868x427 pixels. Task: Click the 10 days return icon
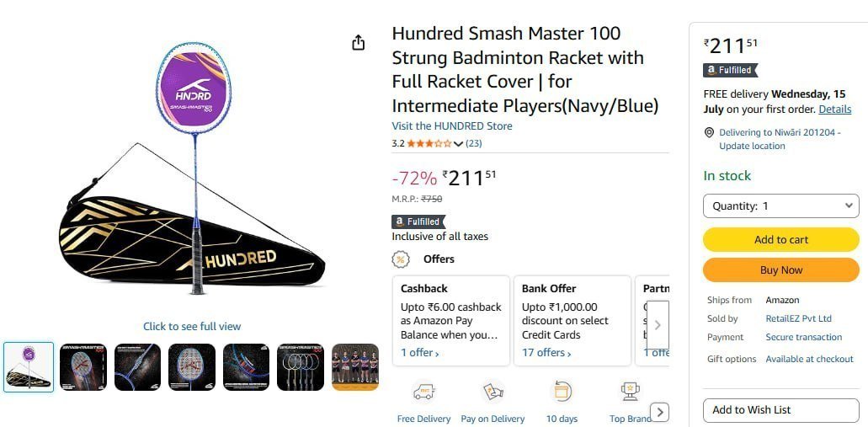point(562,392)
